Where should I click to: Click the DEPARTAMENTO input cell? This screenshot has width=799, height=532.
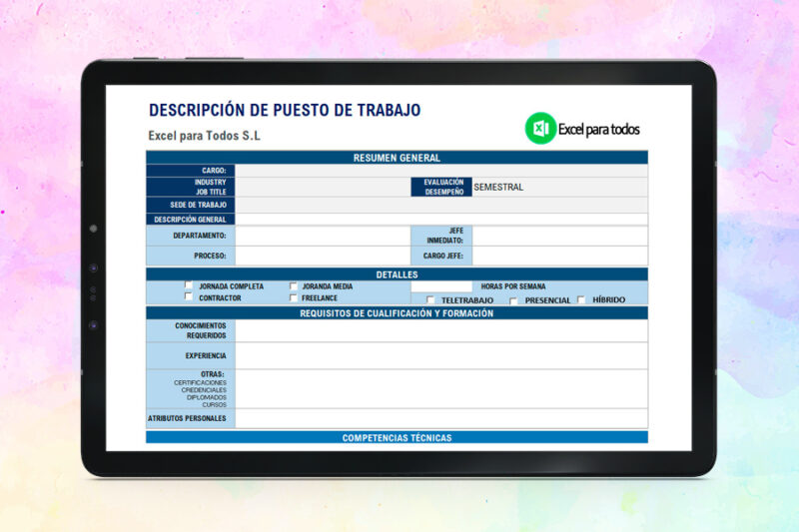[323, 236]
